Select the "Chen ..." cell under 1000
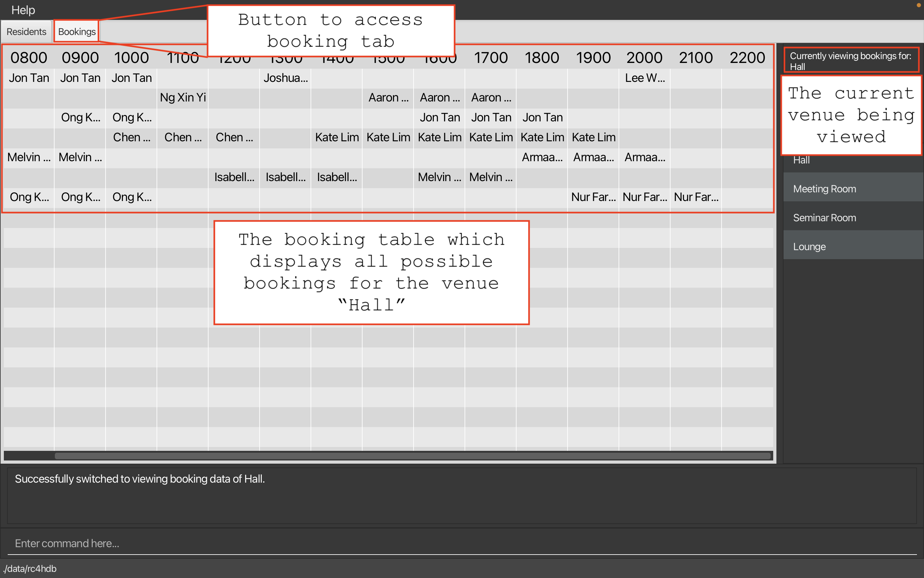Screen dimensions: 924x578 pyautogui.click(x=131, y=138)
